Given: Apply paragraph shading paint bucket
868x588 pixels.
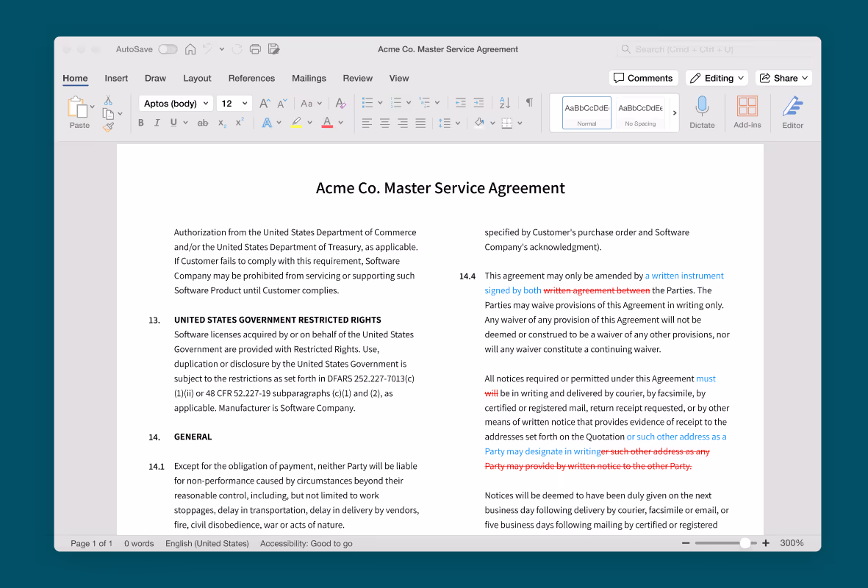Looking at the screenshot, I should 479,123.
